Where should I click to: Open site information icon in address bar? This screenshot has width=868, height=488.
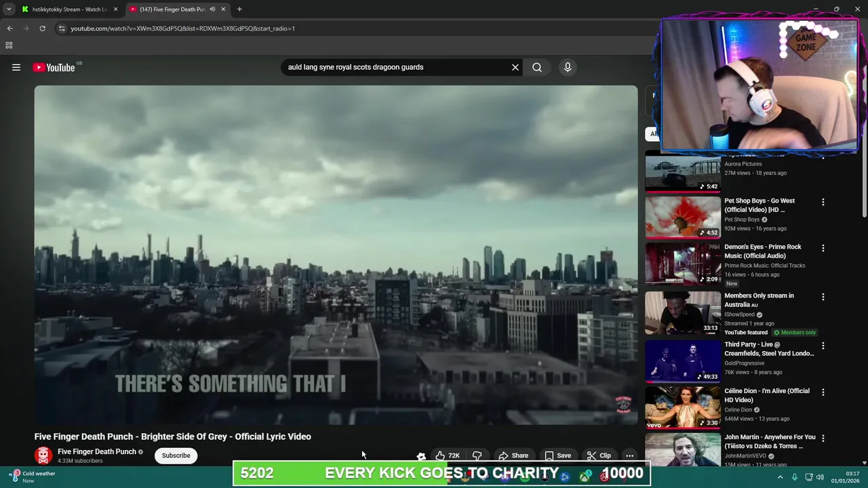pos(62,28)
